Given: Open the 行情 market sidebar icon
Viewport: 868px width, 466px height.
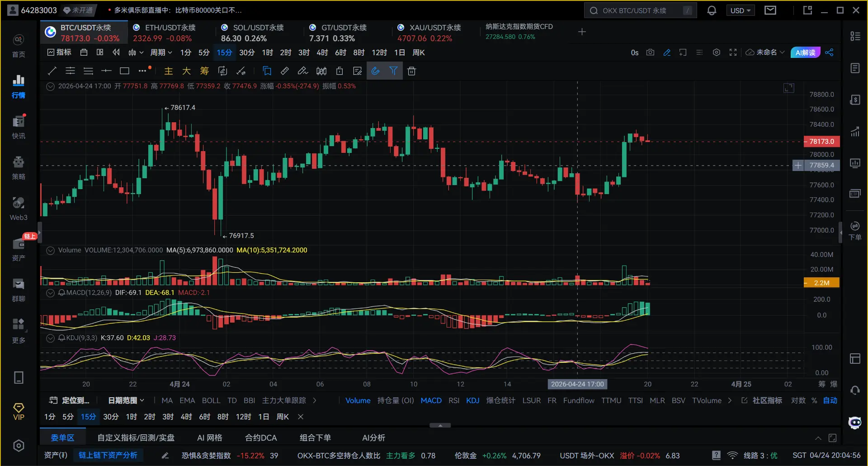Looking at the screenshot, I should coord(19,86).
